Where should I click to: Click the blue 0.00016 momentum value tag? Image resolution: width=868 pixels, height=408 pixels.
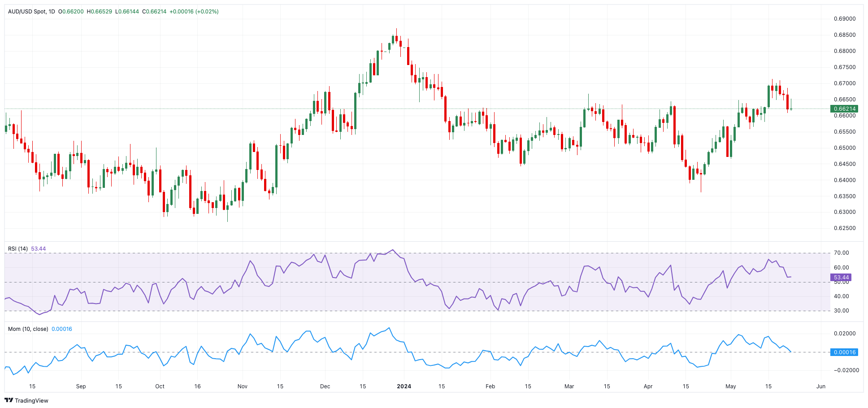(844, 352)
